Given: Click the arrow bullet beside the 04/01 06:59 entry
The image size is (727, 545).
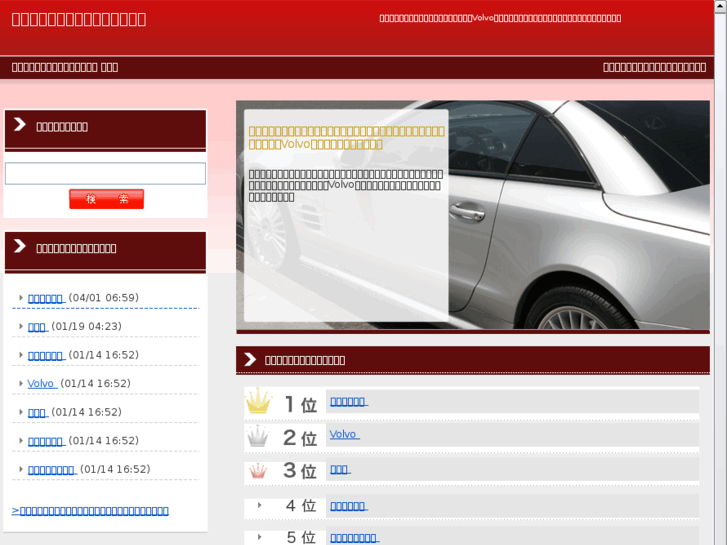Looking at the screenshot, I should point(21,298).
